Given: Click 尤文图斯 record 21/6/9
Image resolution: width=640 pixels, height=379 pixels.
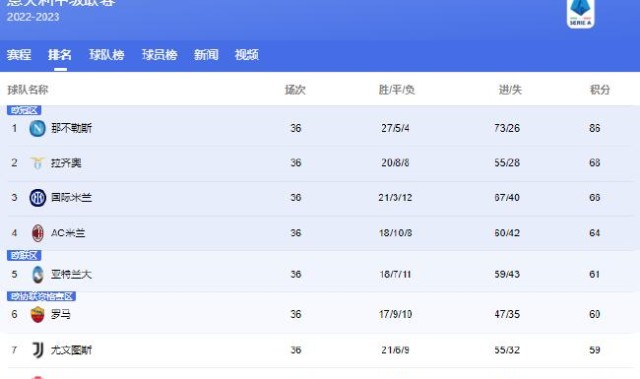Looking at the screenshot, I should coord(395,350).
